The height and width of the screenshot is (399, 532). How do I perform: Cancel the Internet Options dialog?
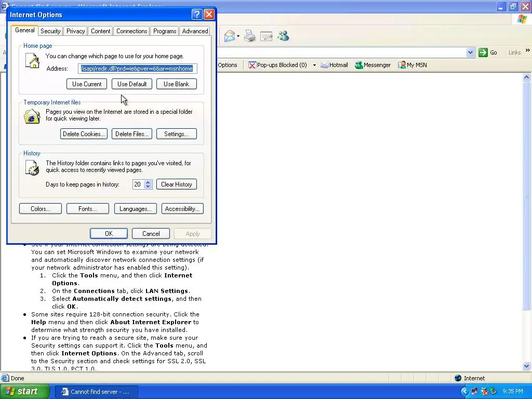(x=151, y=233)
